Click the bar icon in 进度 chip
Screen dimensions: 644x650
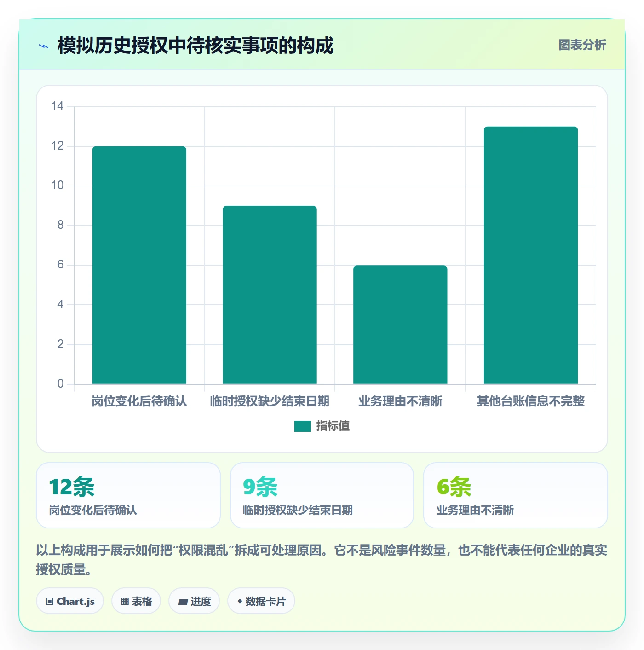[183, 602]
